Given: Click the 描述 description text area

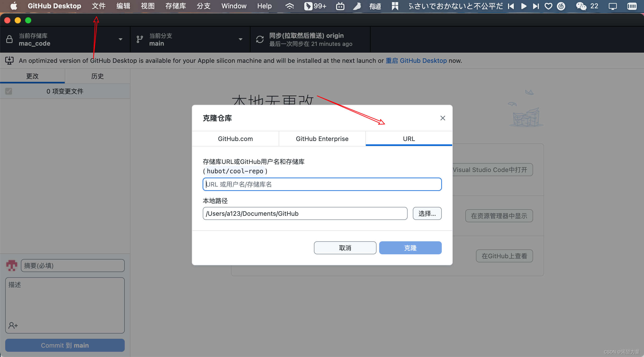Looking at the screenshot, I should pyautogui.click(x=65, y=305).
